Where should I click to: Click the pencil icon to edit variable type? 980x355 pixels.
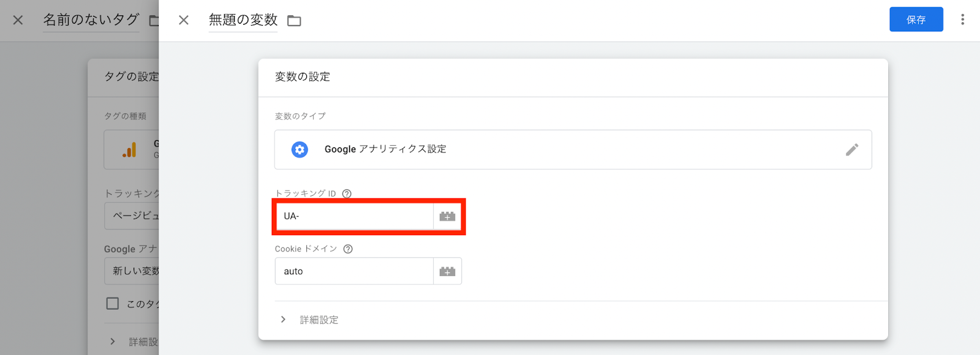click(852, 149)
